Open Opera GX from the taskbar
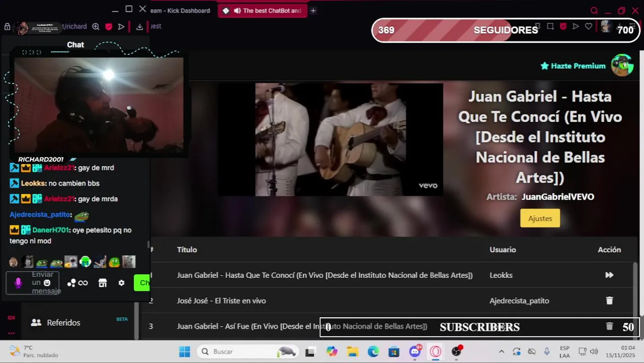The height and width of the screenshot is (363, 644). (435, 351)
